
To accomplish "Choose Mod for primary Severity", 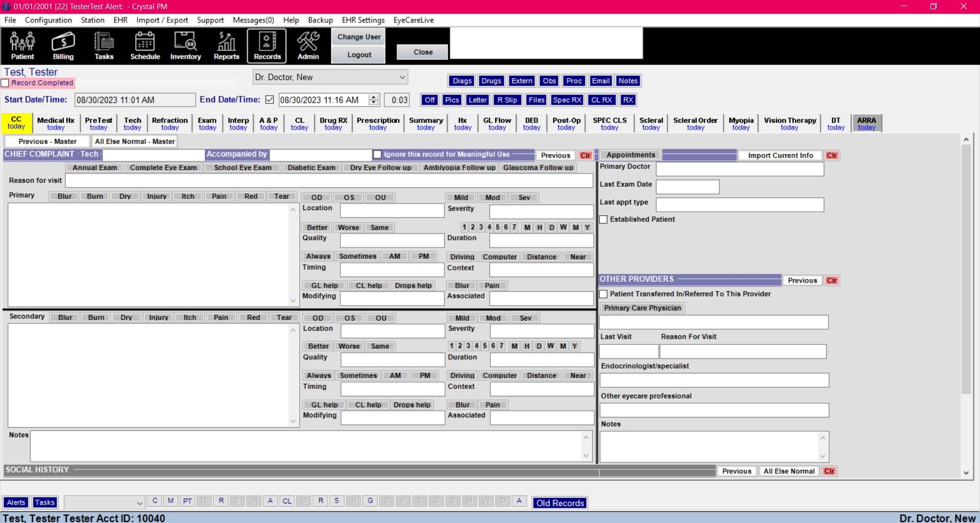I will 493,197.
